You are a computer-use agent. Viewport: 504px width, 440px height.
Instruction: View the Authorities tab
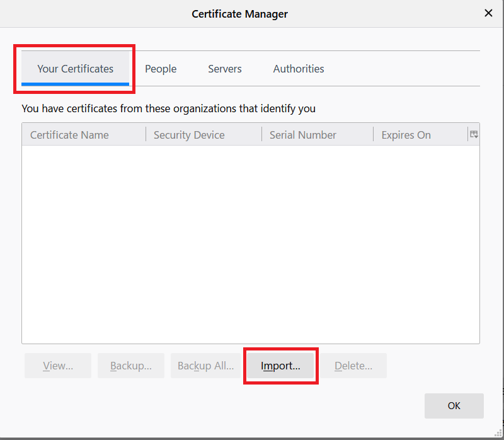(298, 69)
